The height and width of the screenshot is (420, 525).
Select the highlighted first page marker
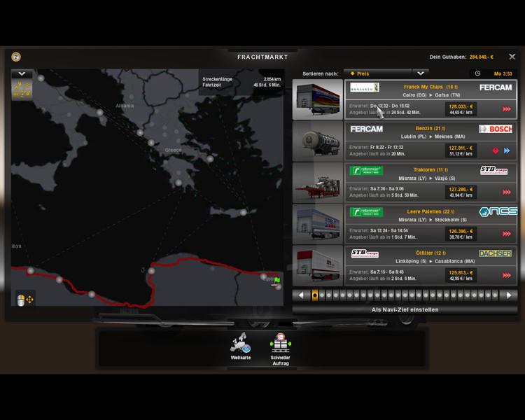pos(315,295)
